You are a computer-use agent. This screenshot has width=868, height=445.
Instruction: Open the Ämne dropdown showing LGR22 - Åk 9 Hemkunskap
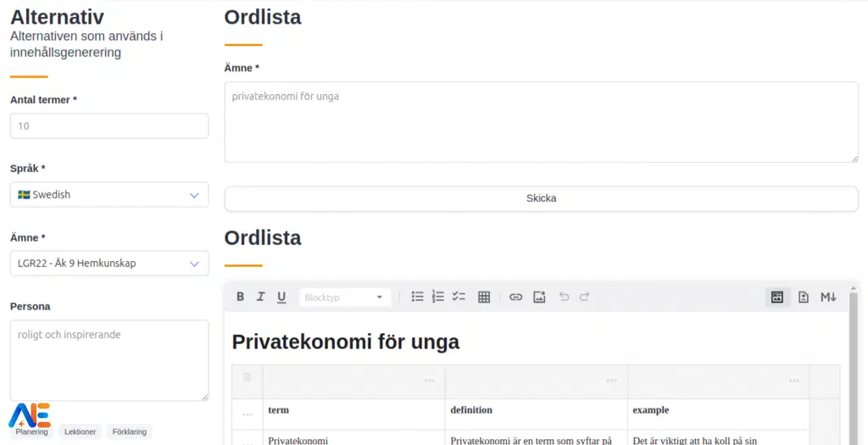(x=109, y=264)
